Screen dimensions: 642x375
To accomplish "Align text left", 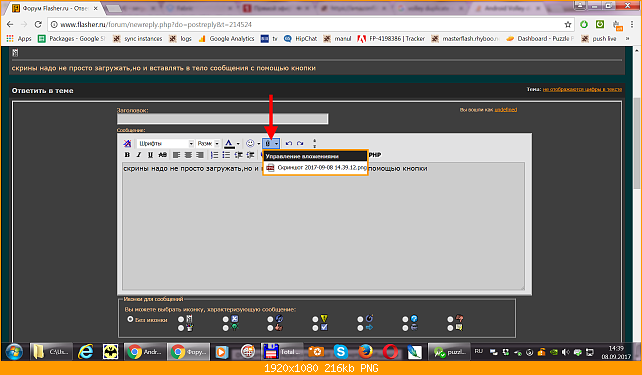I will 176,155.
